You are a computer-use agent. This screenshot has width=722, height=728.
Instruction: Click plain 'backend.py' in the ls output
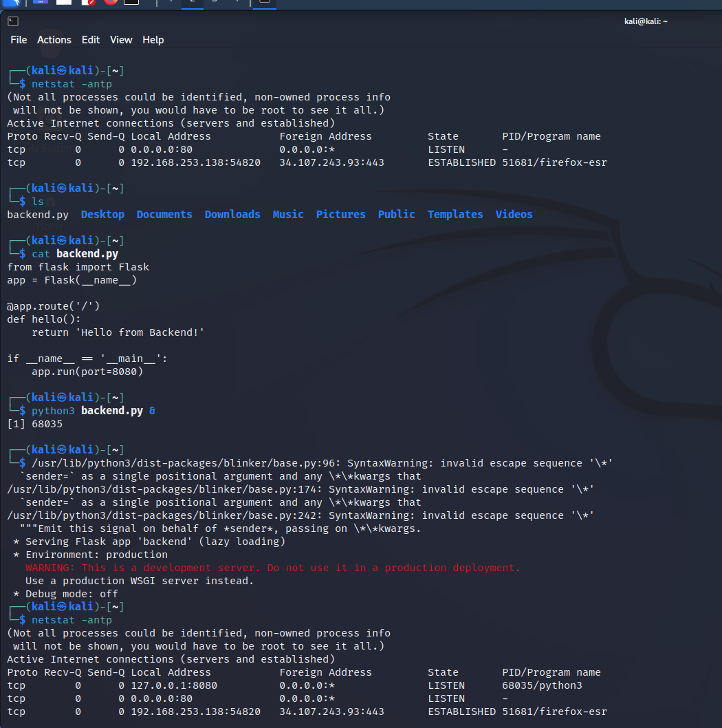tap(38, 215)
